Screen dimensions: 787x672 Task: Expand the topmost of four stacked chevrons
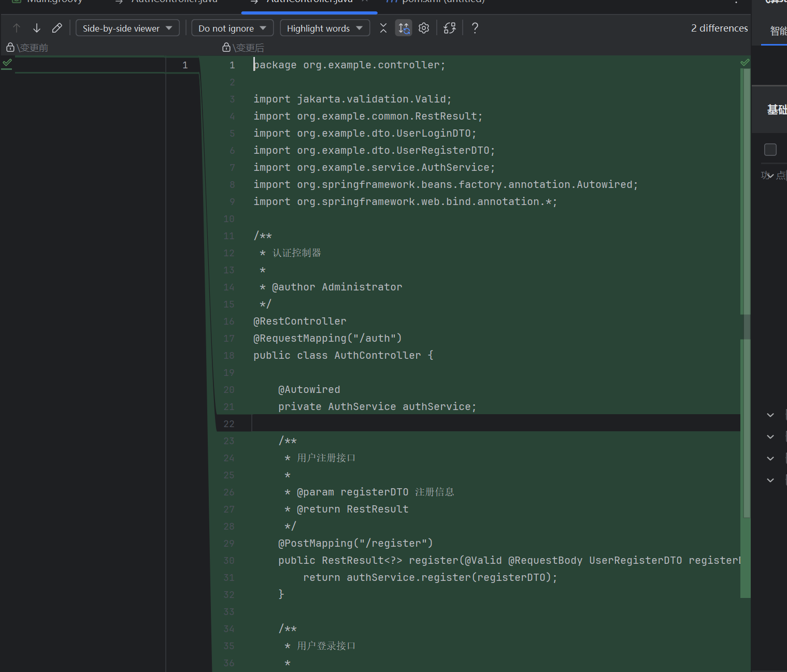pyautogui.click(x=770, y=415)
